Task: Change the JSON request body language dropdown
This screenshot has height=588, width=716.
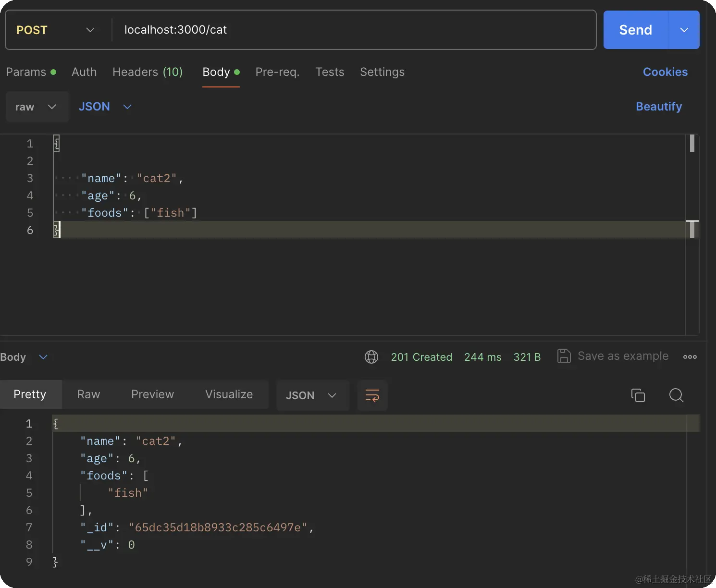Action: click(105, 107)
